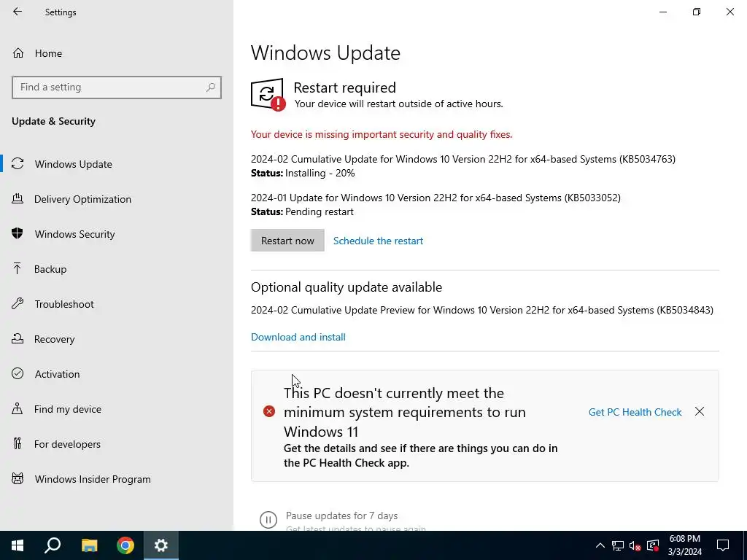Open the Action Center notifications
Screen dimensions: 747x560
723,545
